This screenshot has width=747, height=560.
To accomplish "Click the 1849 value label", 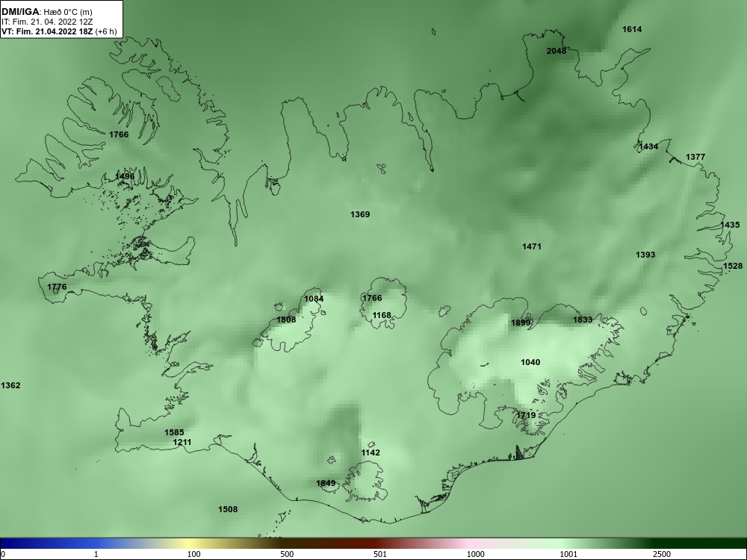I will 326,483.
